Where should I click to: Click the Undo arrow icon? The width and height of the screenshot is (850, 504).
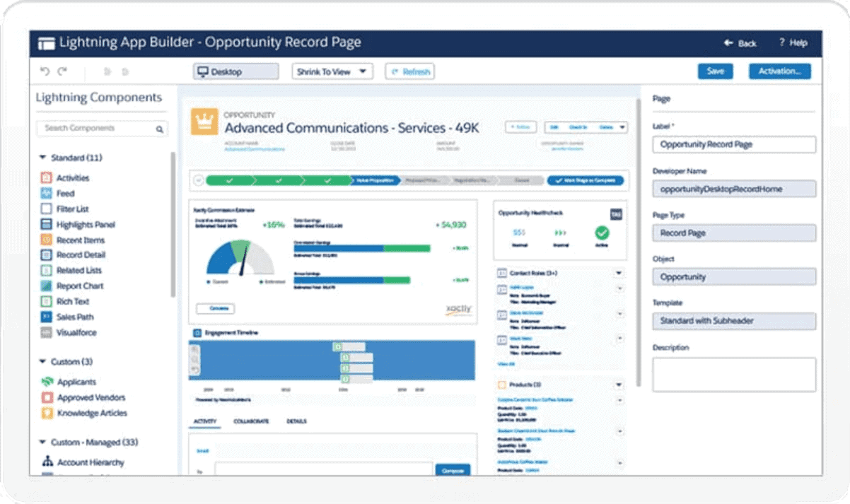pyautogui.click(x=45, y=71)
